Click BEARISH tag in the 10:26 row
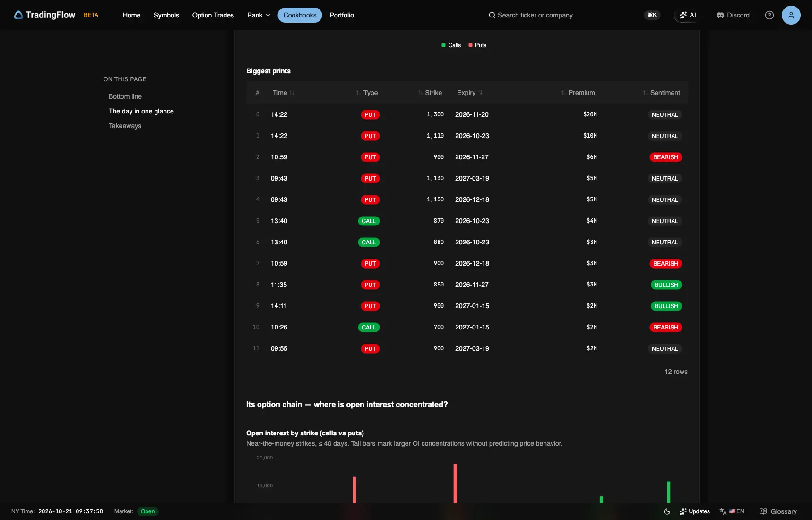This screenshot has width=812, height=520. 665,328
